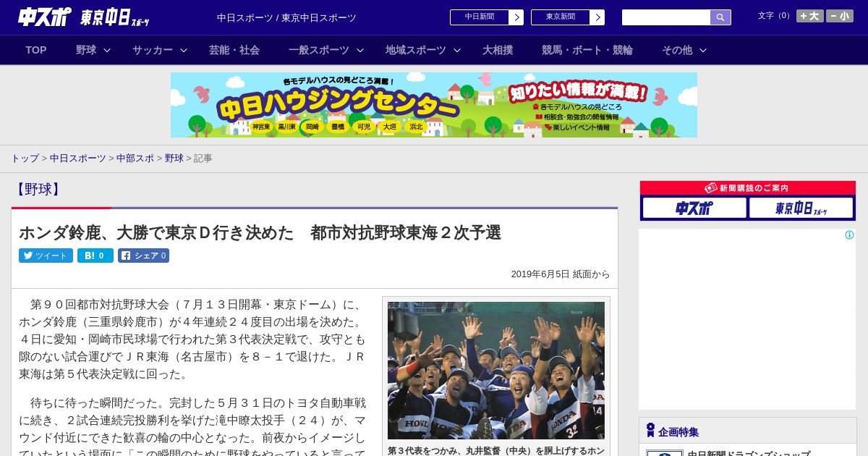Open 野球 breadcrumb link

tap(174, 158)
